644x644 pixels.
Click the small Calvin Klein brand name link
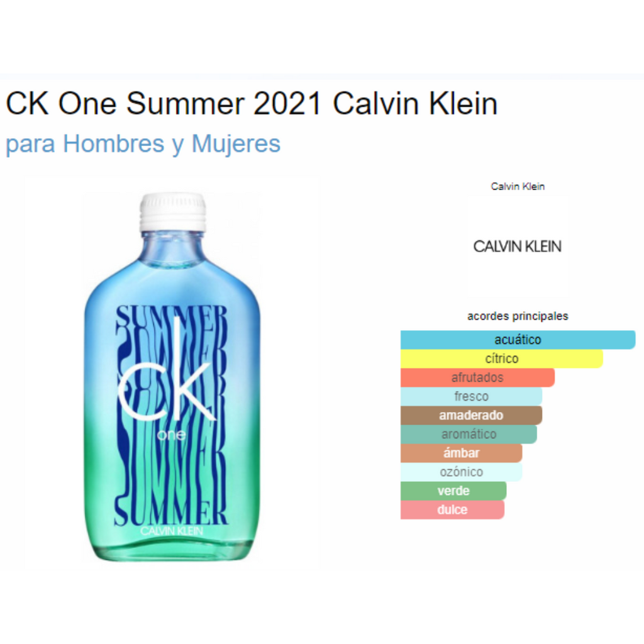pyautogui.click(x=518, y=186)
